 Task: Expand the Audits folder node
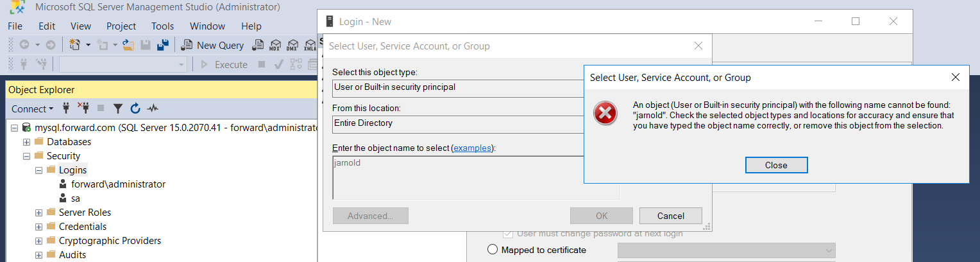point(38,255)
